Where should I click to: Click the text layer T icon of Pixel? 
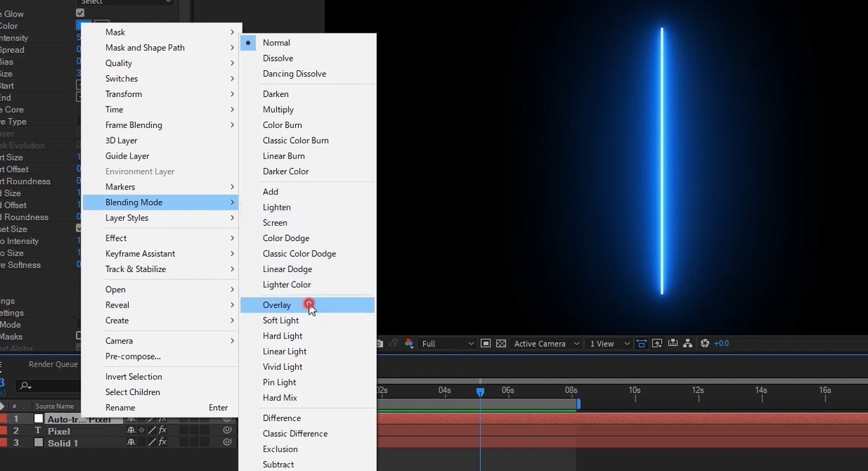pos(38,430)
